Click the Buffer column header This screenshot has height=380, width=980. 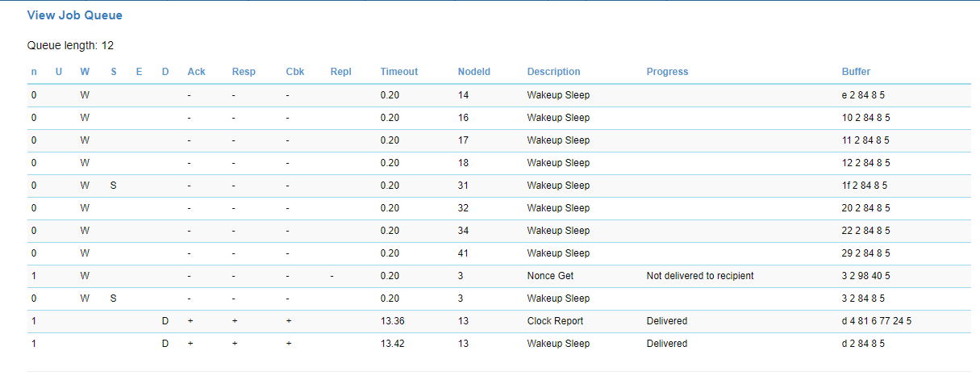click(856, 72)
